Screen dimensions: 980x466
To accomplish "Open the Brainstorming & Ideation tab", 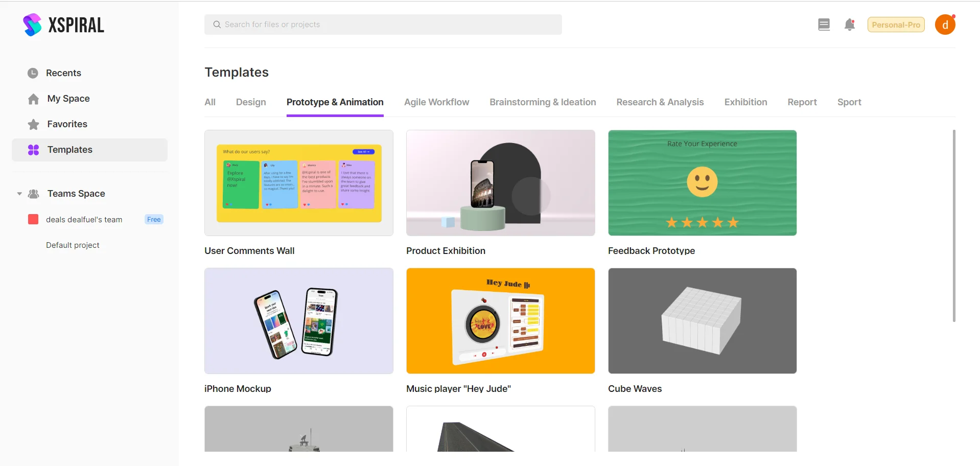I will 543,102.
